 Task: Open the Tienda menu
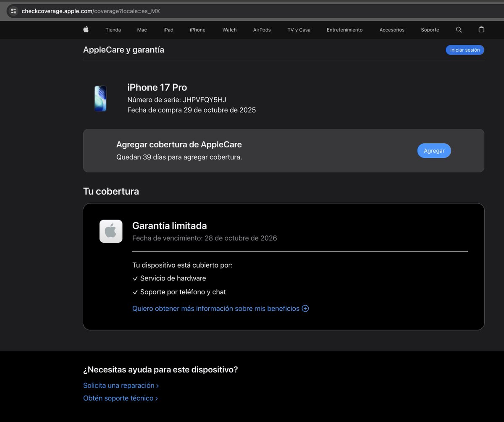click(x=113, y=30)
